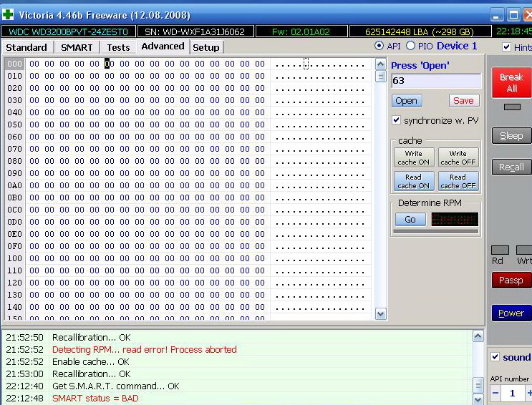Select the API radio button
The width and height of the screenshot is (532, 405).
379,46
